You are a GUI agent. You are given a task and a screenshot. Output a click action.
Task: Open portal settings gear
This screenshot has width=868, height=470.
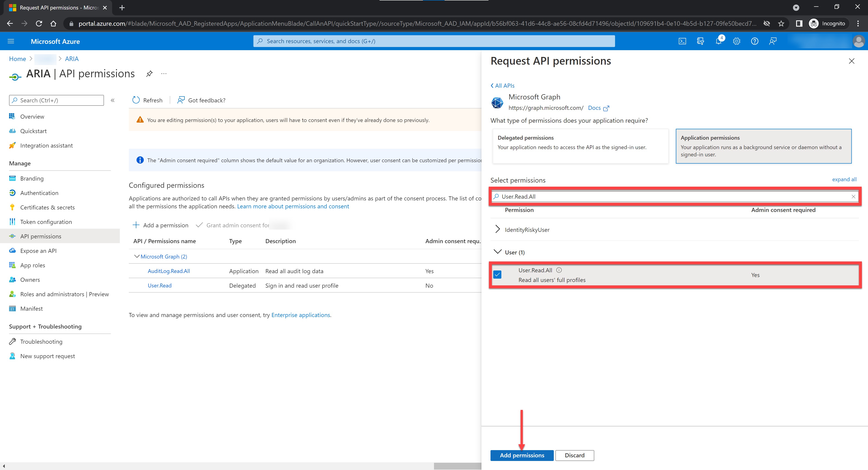[x=737, y=41]
